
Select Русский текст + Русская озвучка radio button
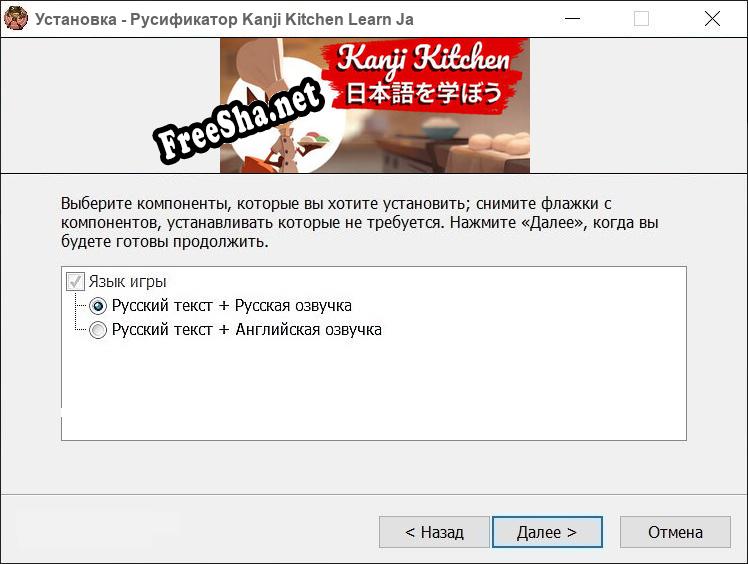pyautogui.click(x=98, y=306)
